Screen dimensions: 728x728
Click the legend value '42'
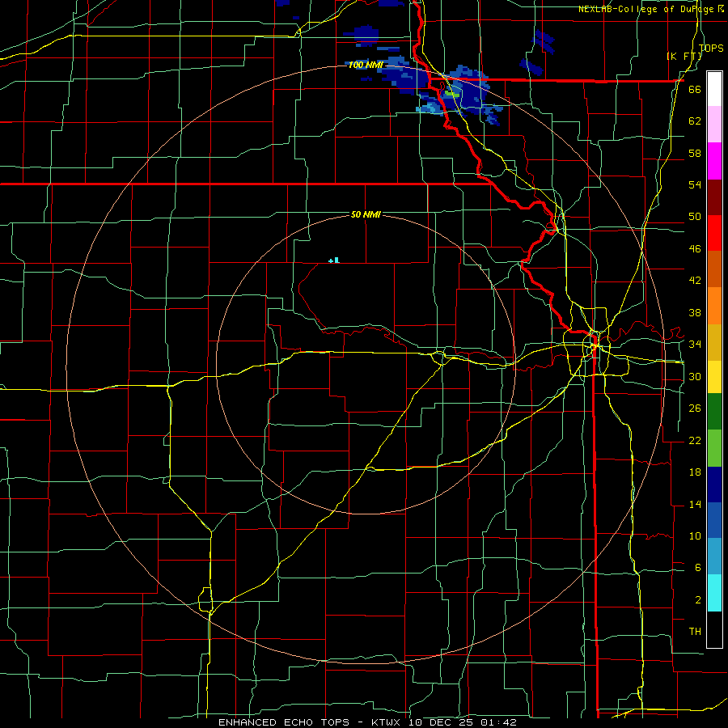pyautogui.click(x=695, y=281)
